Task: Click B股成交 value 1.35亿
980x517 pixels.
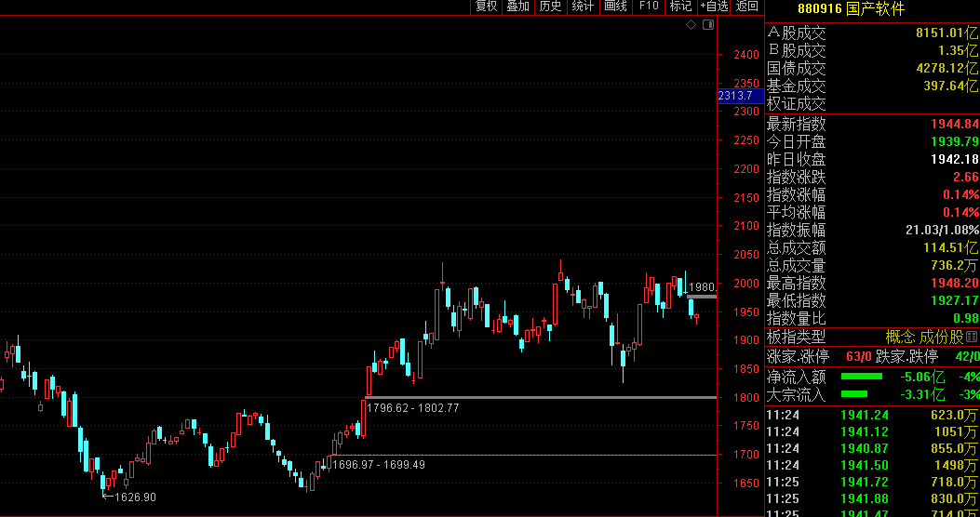Action: [x=957, y=50]
